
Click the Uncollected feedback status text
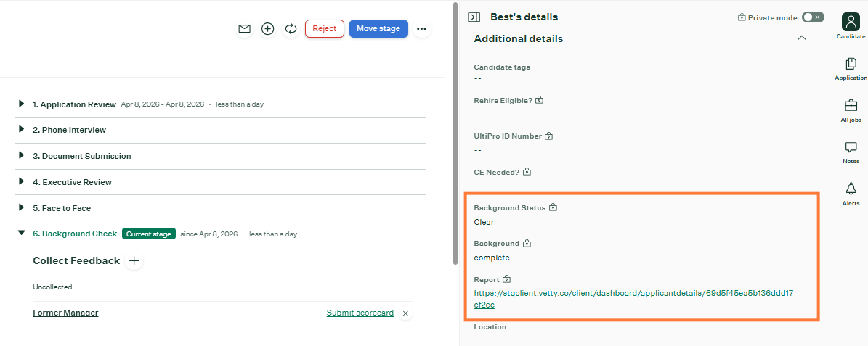[x=52, y=287]
